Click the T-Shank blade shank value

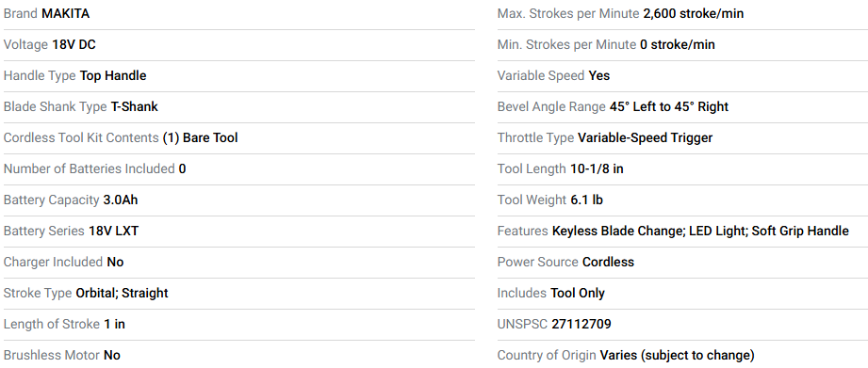pos(134,106)
